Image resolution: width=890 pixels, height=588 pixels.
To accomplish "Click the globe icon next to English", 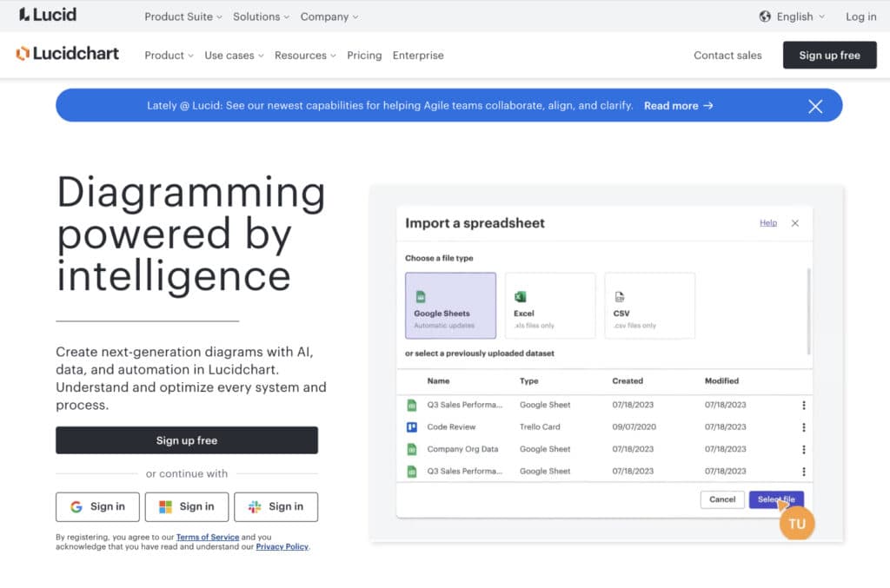I will tap(765, 16).
